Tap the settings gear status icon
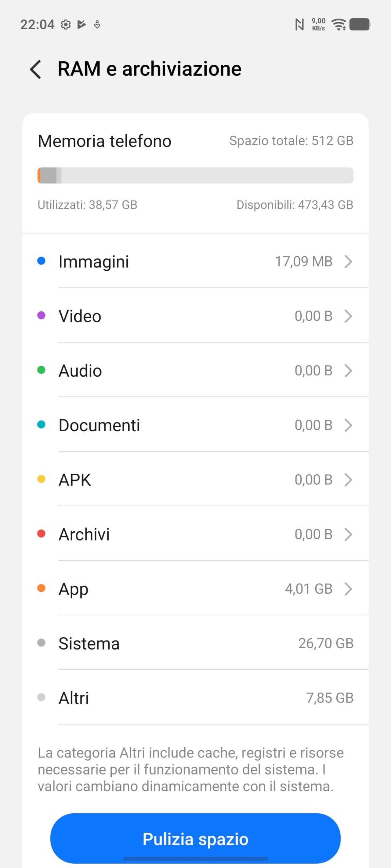Image resolution: width=391 pixels, height=868 pixels. point(66,25)
